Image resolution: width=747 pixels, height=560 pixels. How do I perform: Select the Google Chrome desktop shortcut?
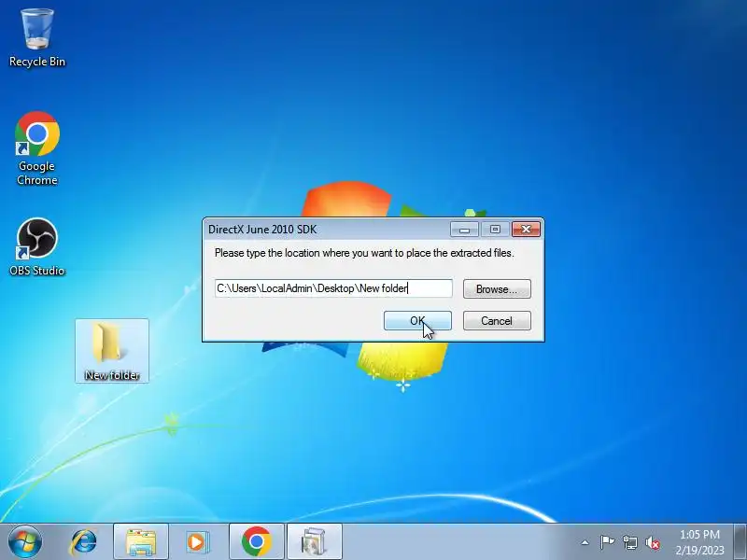(x=37, y=148)
